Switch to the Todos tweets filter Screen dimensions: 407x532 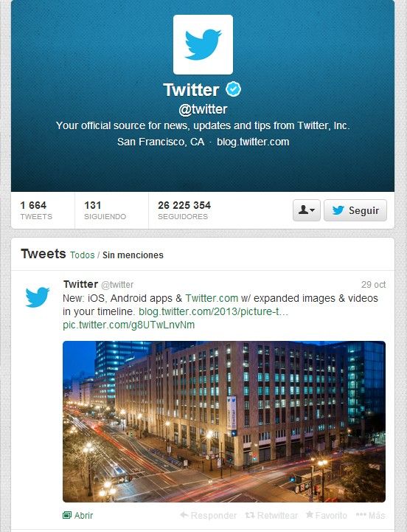click(x=82, y=255)
